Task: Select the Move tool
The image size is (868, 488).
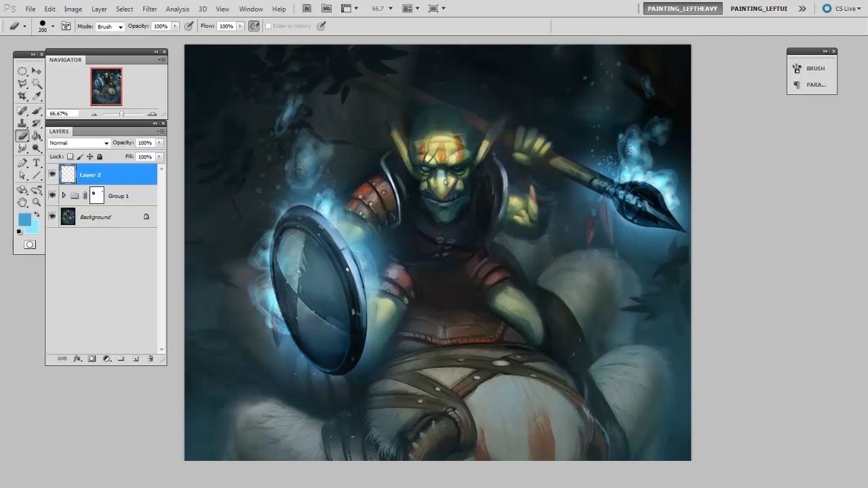Action: pos(37,71)
